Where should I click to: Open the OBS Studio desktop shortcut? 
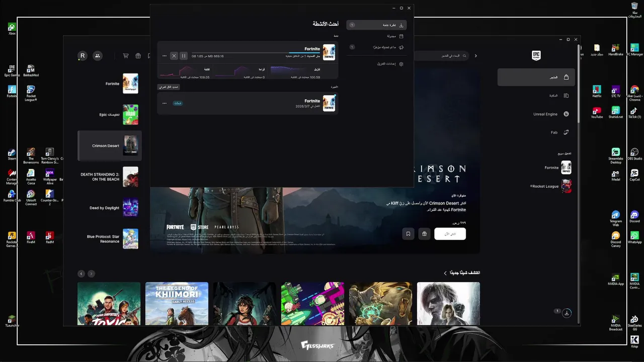coord(634,154)
